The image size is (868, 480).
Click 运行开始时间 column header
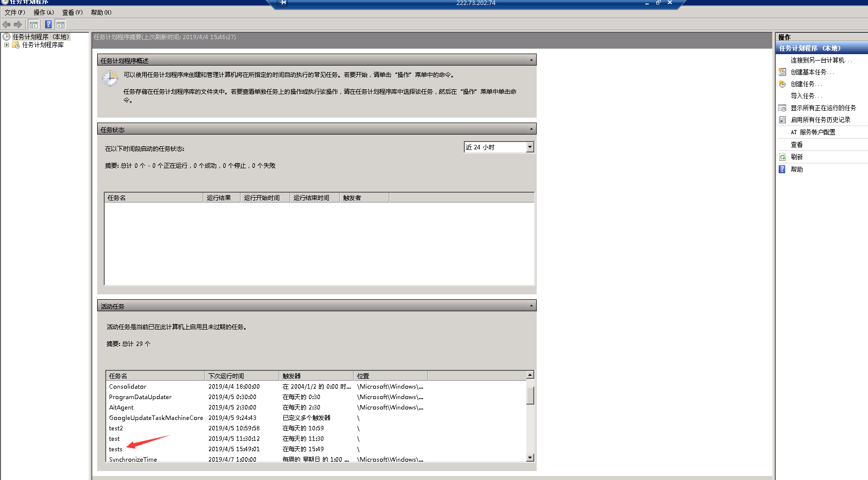pyautogui.click(x=265, y=198)
